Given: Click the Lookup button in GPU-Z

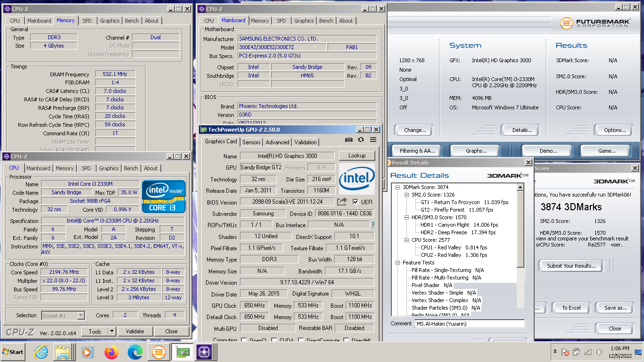Looking at the screenshot, I should [x=357, y=156].
